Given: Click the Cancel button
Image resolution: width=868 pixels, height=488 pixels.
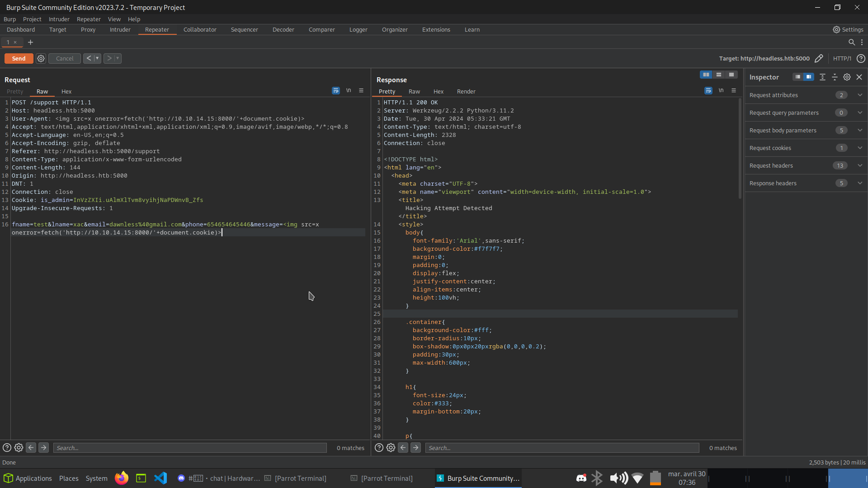Looking at the screenshot, I should (x=64, y=58).
